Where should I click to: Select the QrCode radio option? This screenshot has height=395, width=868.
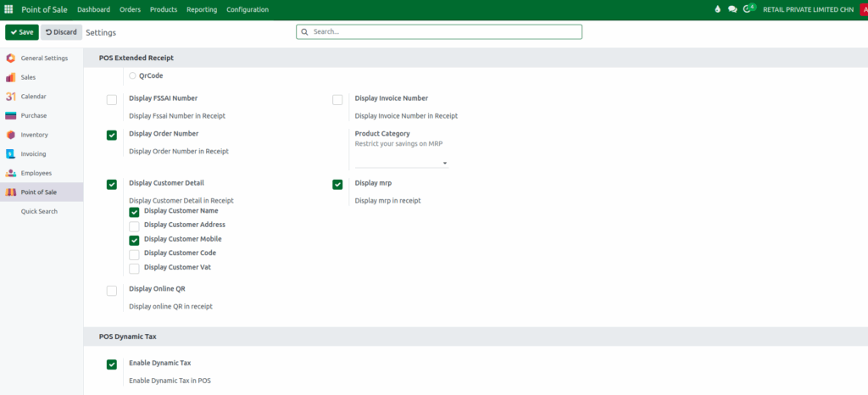pos(132,75)
